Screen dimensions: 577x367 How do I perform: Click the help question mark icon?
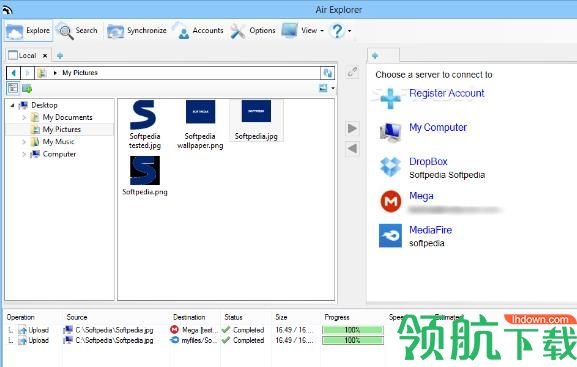tap(337, 31)
